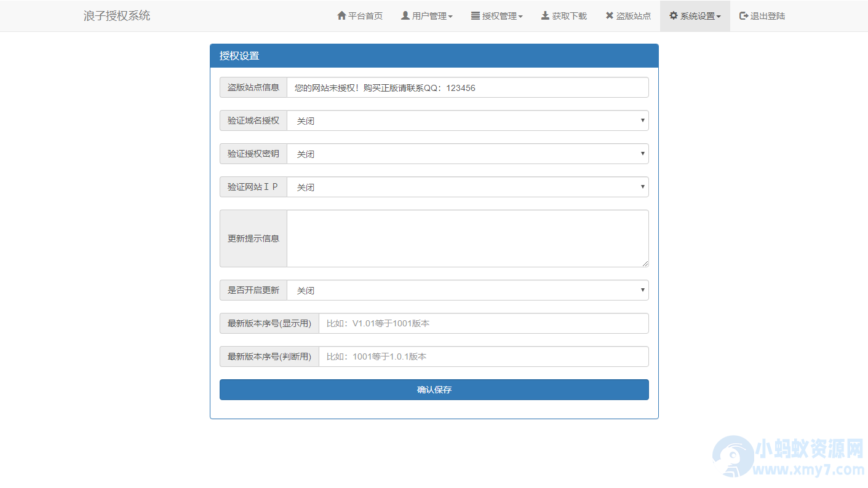Open the 授权管理 dropdown menu
868x488 pixels.
point(497,16)
